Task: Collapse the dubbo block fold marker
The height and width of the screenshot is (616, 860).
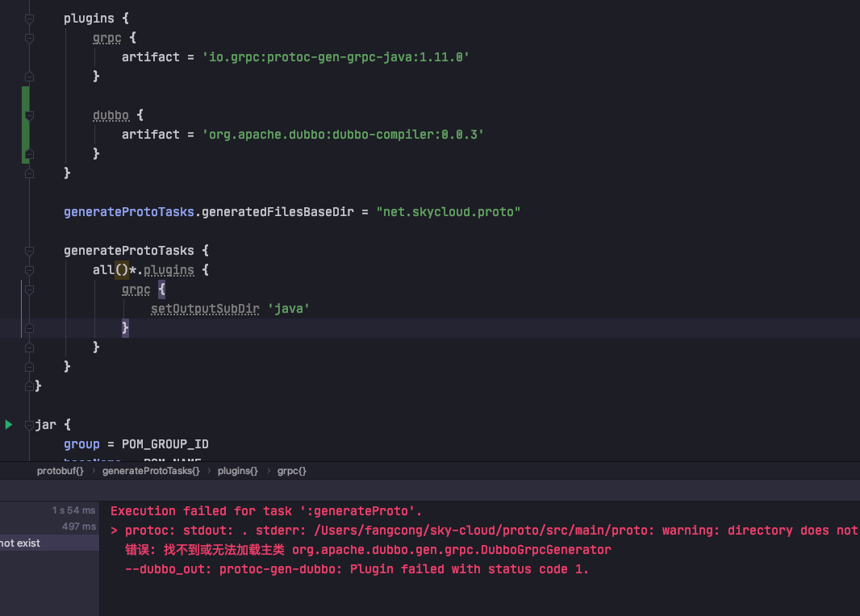Action: point(30,115)
